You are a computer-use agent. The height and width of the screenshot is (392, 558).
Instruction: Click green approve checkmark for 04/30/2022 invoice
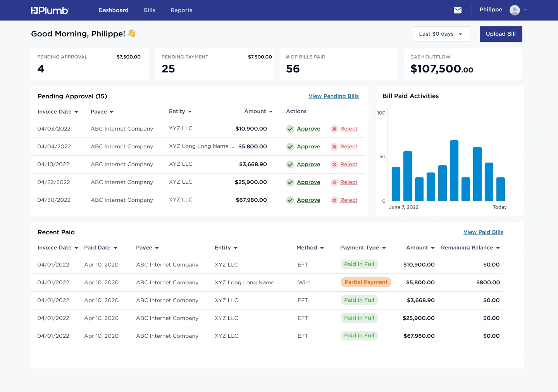tap(290, 200)
